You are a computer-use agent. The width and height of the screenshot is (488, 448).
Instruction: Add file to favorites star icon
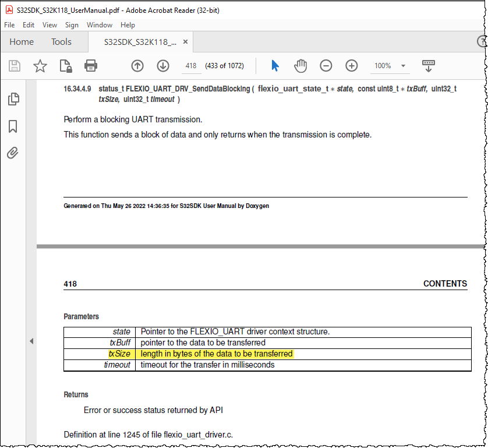click(x=40, y=66)
